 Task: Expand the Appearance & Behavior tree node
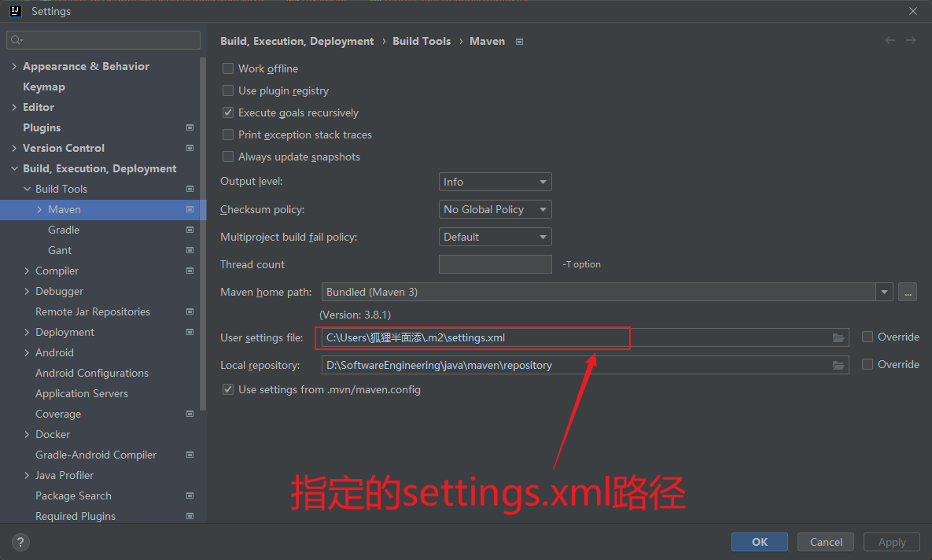[x=13, y=66]
